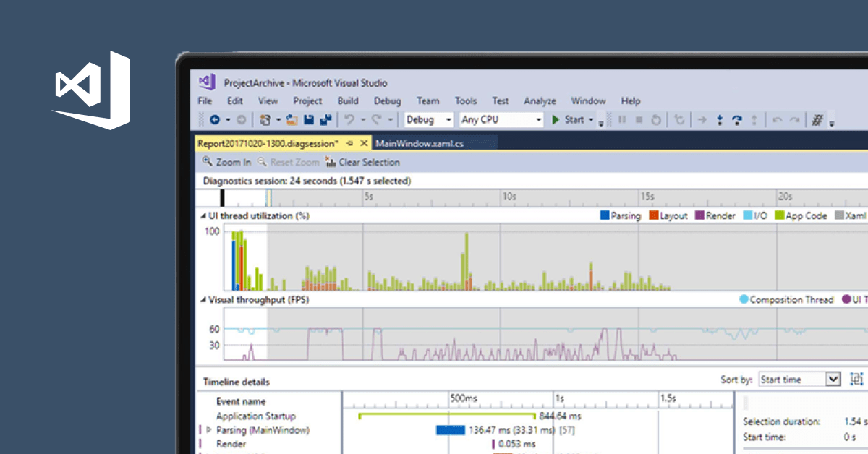Open the Help menu
868x454 pixels.
[631, 101]
